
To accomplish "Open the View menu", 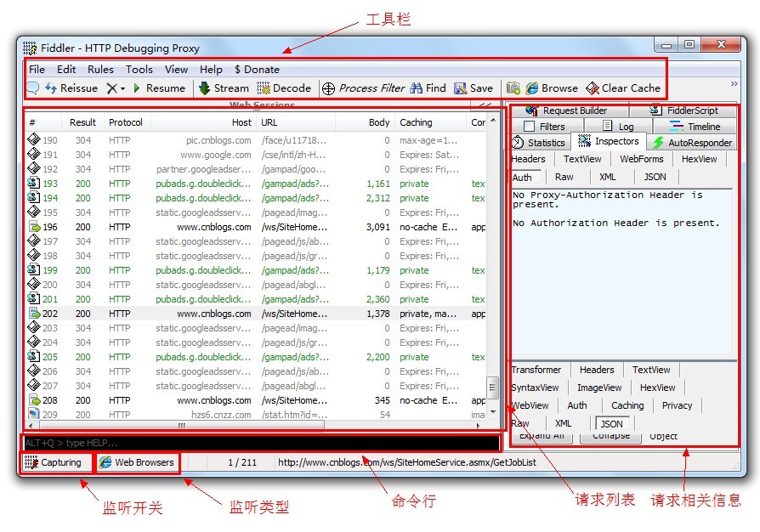I will [x=176, y=70].
